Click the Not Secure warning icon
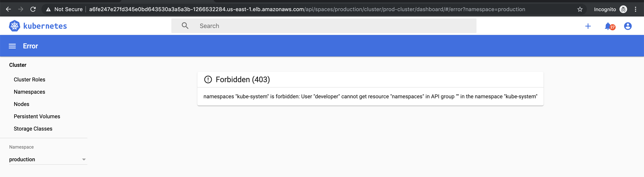The width and height of the screenshot is (644, 177). (48, 9)
